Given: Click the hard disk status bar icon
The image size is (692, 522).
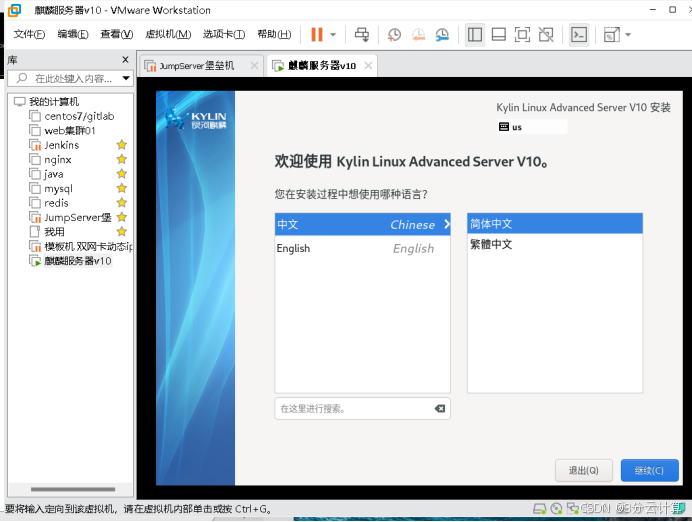Looking at the screenshot, I should (539, 509).
